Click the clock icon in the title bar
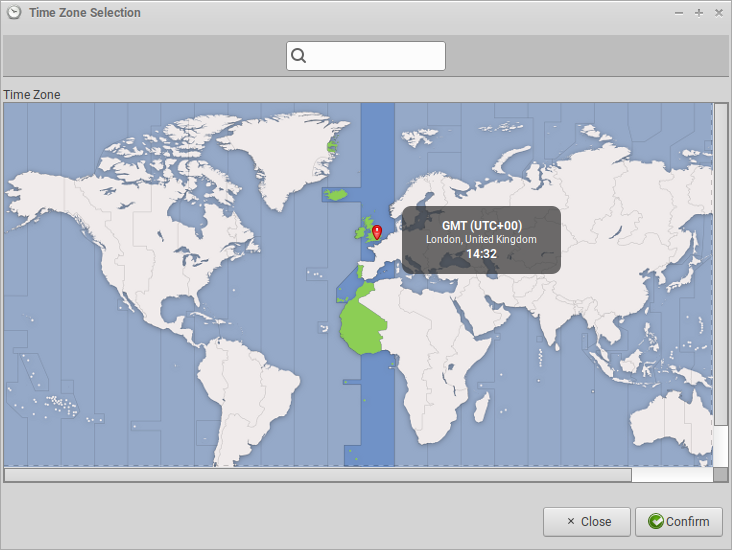Image resolution: width=732 pixels, height=550 pixels. click(14, 12)
